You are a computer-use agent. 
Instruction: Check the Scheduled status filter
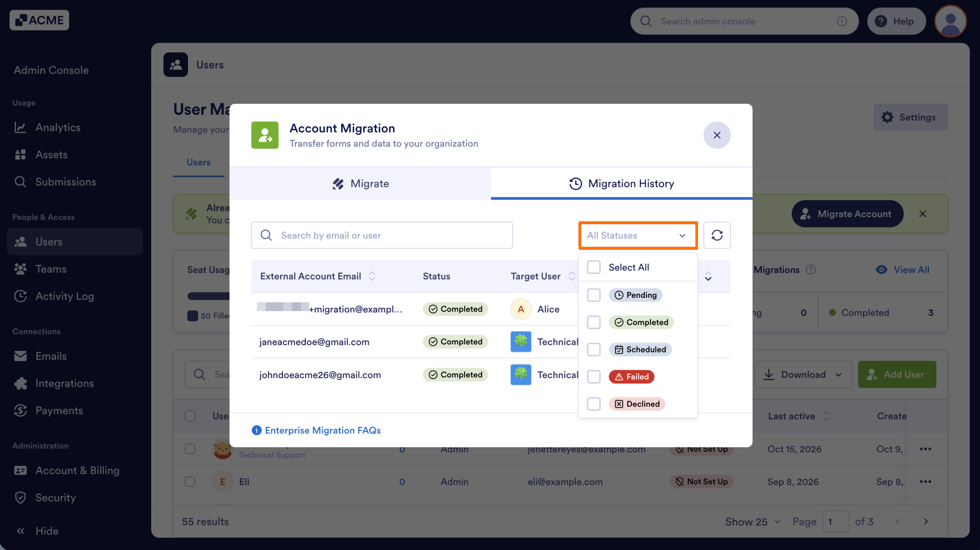[x=594, y=349]
